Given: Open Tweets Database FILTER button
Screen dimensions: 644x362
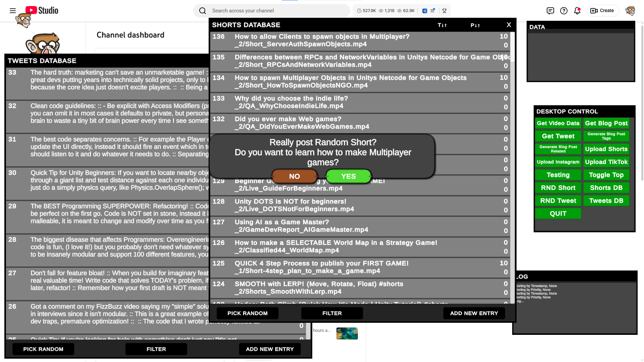Looking at the screenshot, I should [156, 349].
